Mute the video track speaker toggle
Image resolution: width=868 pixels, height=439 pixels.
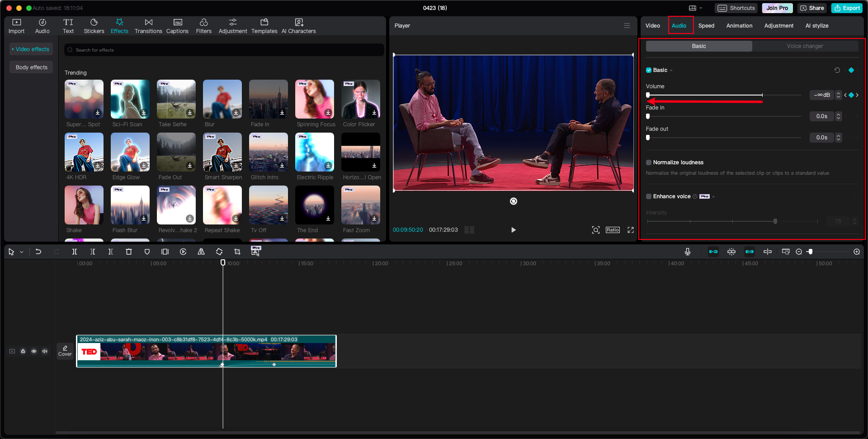click(45, 351)
